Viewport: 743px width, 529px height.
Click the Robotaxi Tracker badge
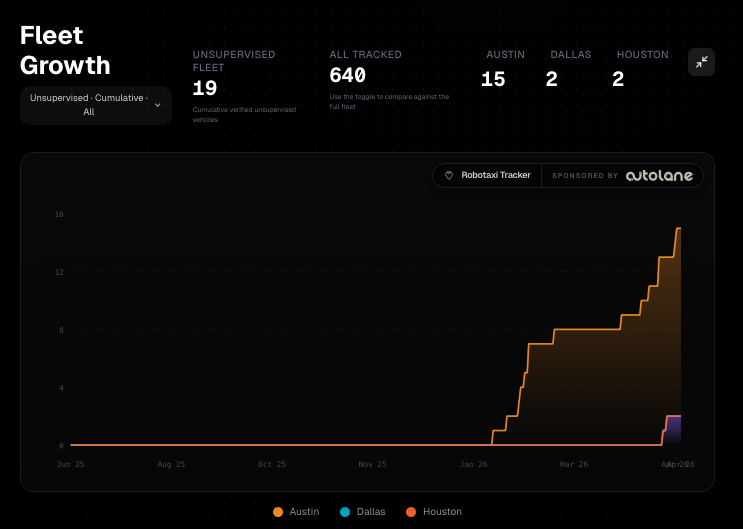487,175
